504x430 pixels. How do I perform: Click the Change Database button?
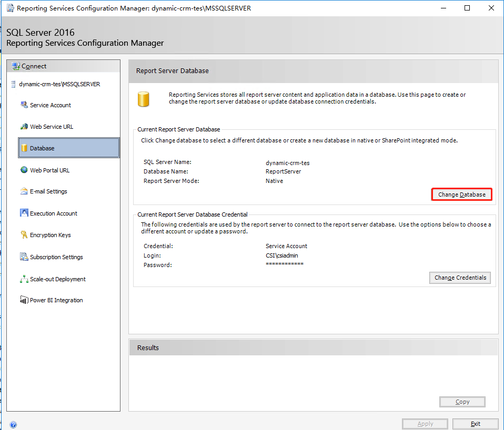(x=461, y=194)
